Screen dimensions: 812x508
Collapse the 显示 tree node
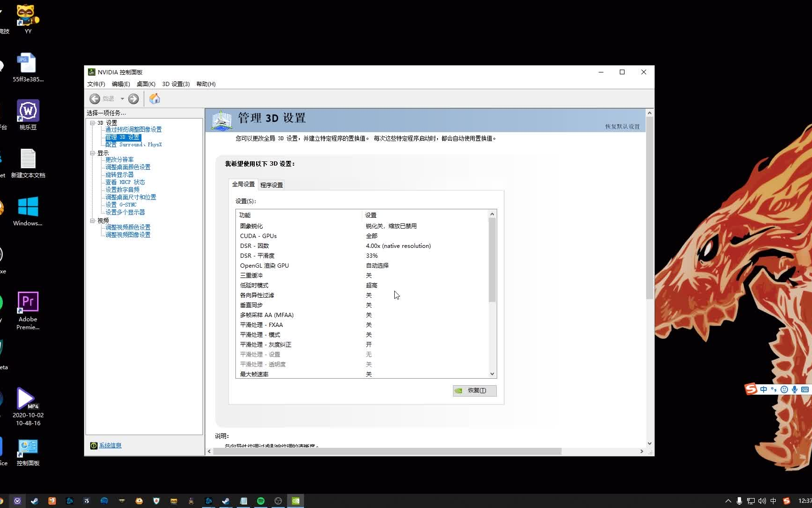93,153
